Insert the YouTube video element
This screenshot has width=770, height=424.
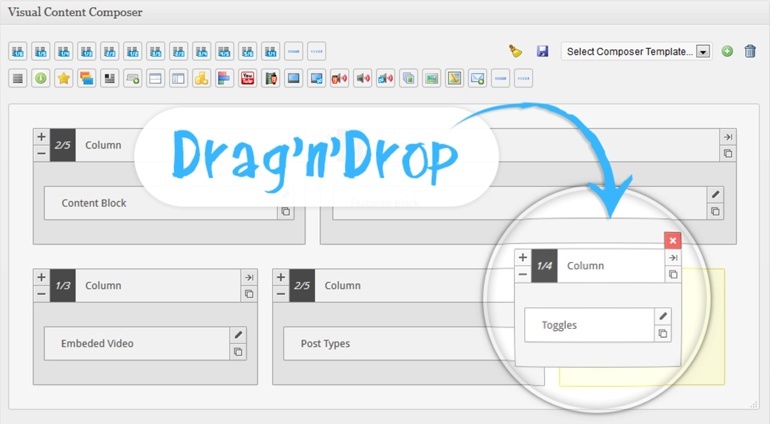[x=247, y=78]
